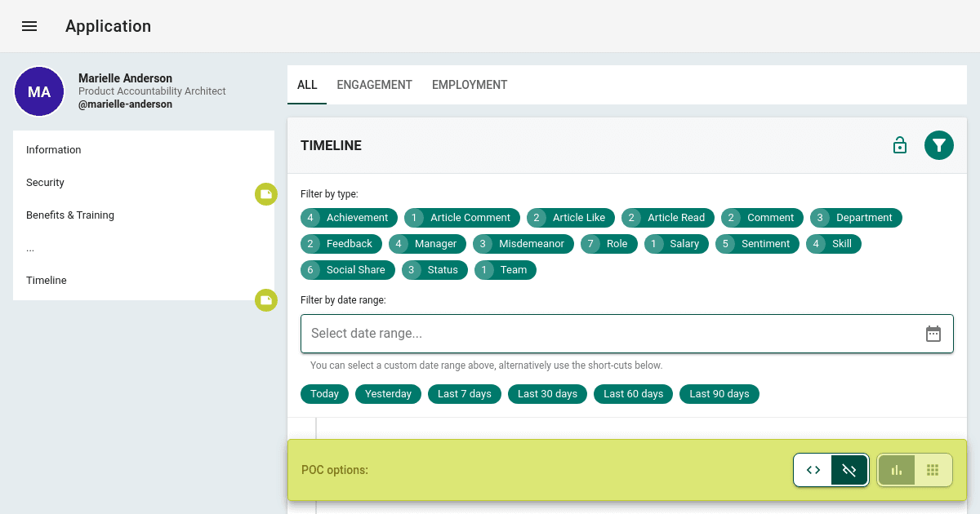Image resolution: width=980 pixels, height=514 pixels.
Task: Open the Select date range picker
Action: tap(572, 333)
